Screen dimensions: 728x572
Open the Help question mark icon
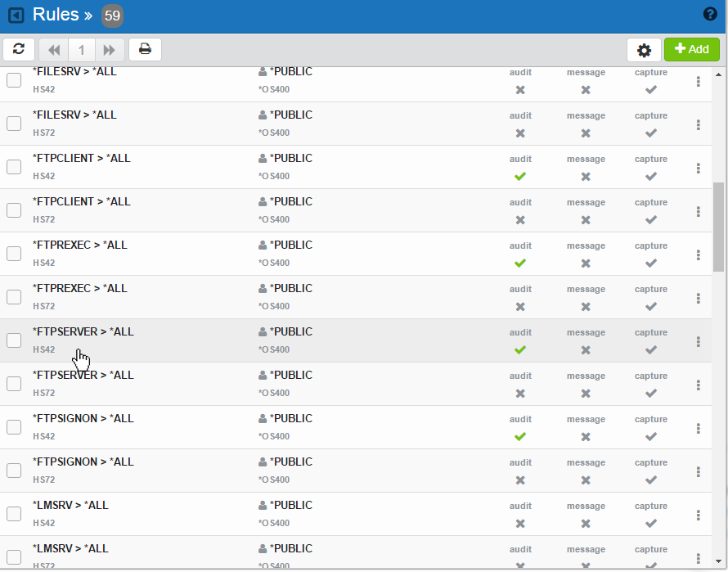(710, 14)
